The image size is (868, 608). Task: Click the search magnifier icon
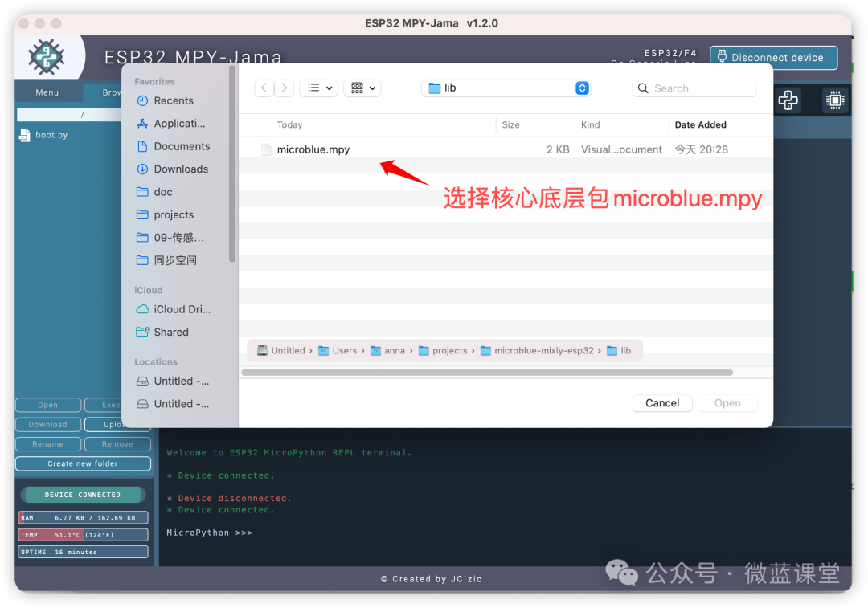(643, 88)
